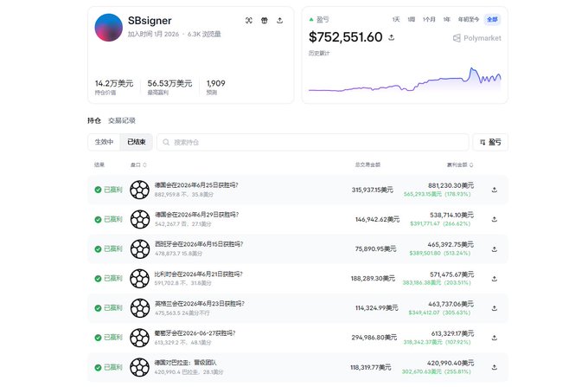Screen dimensions: 588x387
Task: Open market 比利时会在2026年6月21日获胜吗?
Action: [x=199, y=274]
